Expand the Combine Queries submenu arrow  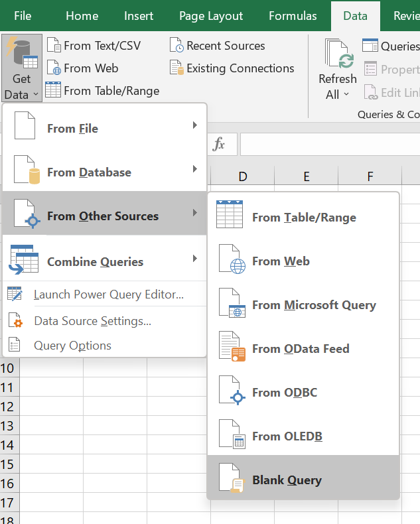pos(194,259)
